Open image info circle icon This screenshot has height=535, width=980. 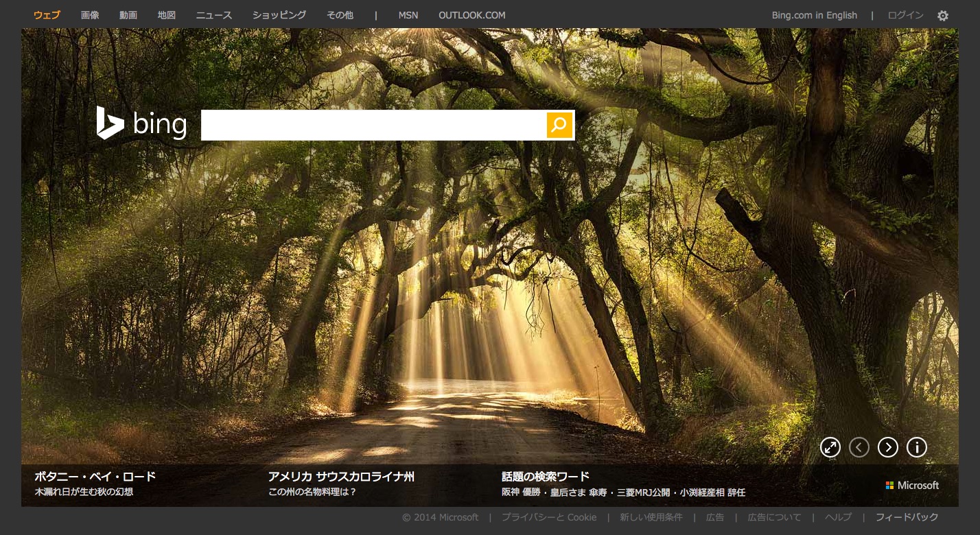[x=917, y=448]
